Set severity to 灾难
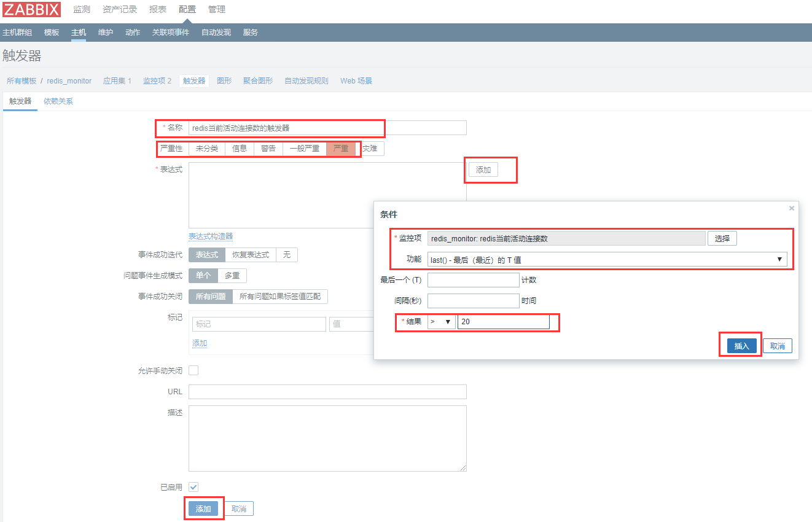The image size is (812, 522). click(x=370, y=149)
